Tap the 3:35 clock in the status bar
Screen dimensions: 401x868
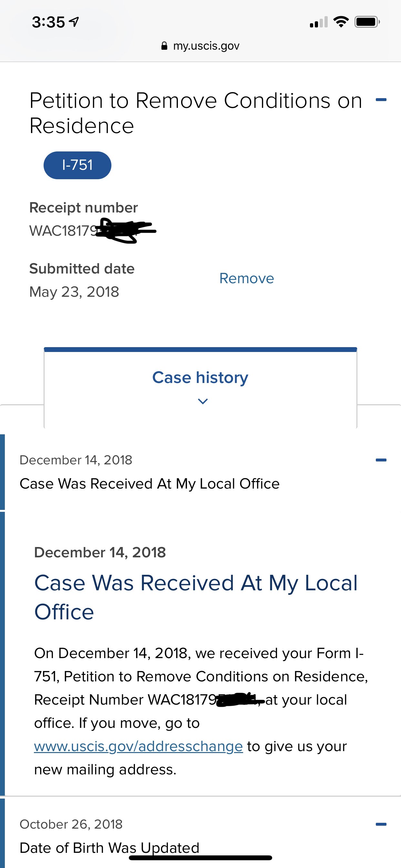48,22
